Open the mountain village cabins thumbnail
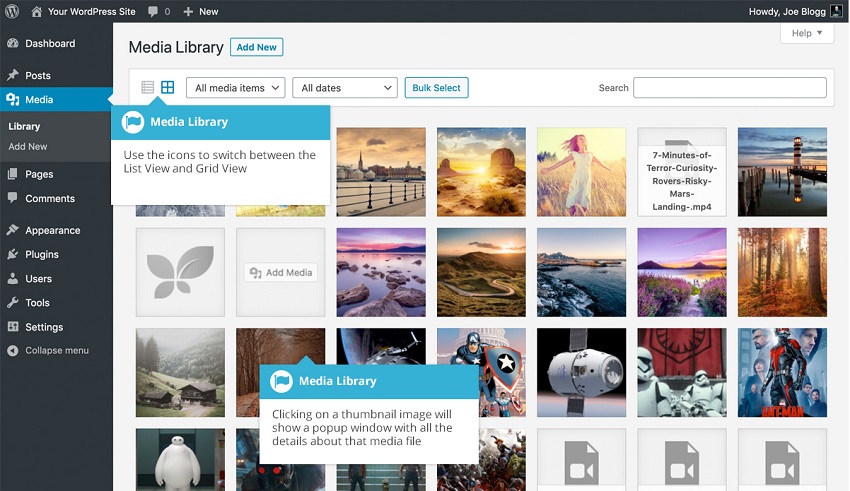Image resolution: width=850 pixels, height=491 pixels. pyautogui.click(x=180, y=372)
